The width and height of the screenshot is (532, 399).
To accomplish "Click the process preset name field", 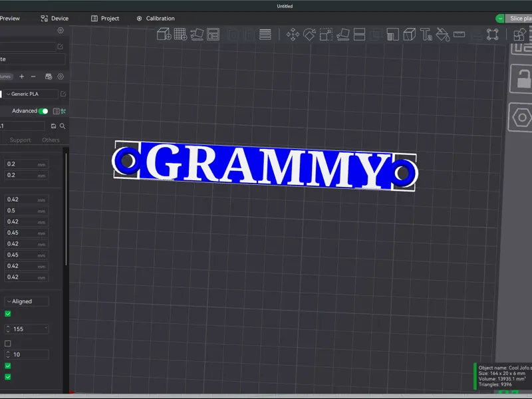I will coord(22,126).
